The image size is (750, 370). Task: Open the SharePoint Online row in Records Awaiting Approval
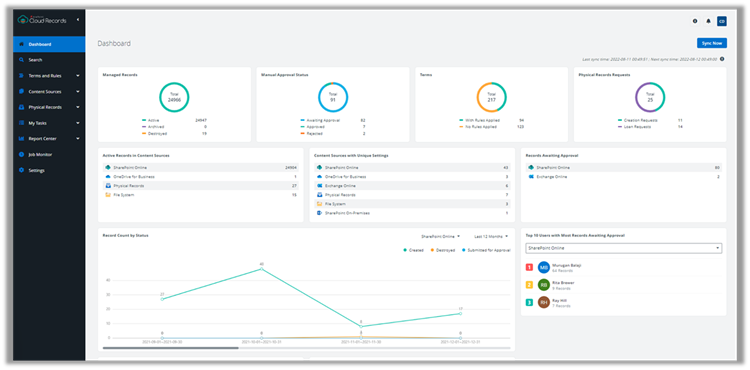pos(624,168)
